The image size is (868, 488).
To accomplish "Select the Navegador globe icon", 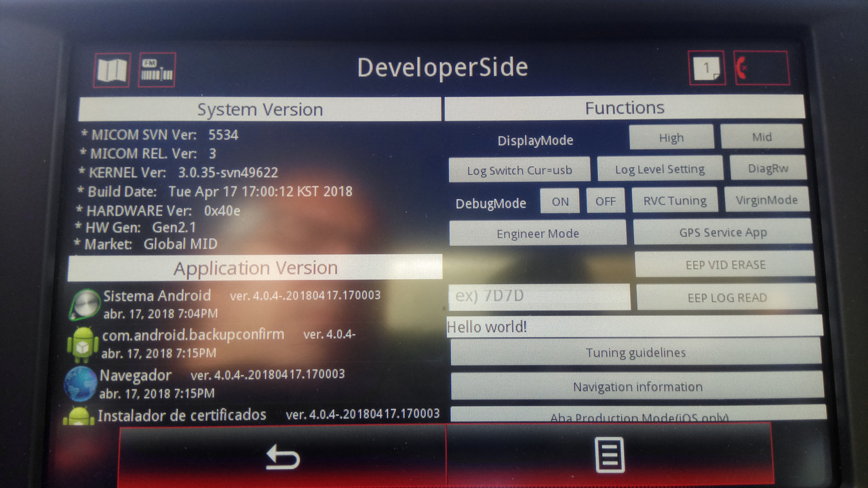I will click(80, 384).
